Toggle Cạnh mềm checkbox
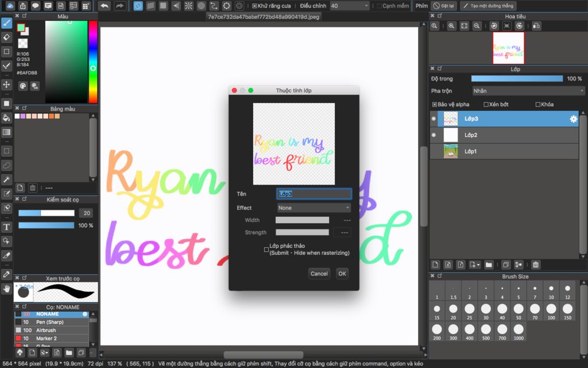This screenshot has height=368, width=588. (x=379, y=6)
